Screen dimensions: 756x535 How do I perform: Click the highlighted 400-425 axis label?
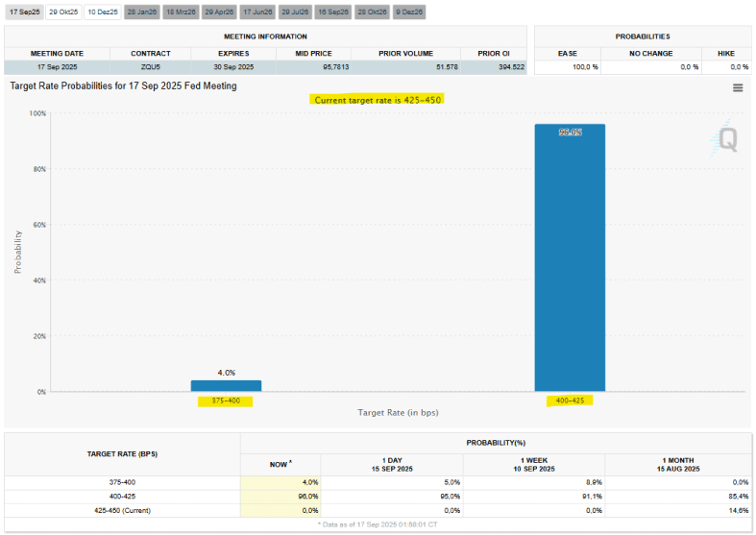[x=569, y=401]
